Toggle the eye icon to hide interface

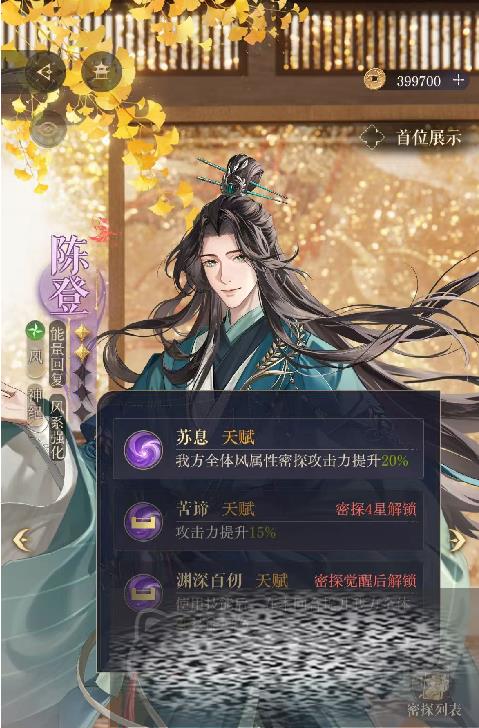pyautogui.click(x=48, y=129)
